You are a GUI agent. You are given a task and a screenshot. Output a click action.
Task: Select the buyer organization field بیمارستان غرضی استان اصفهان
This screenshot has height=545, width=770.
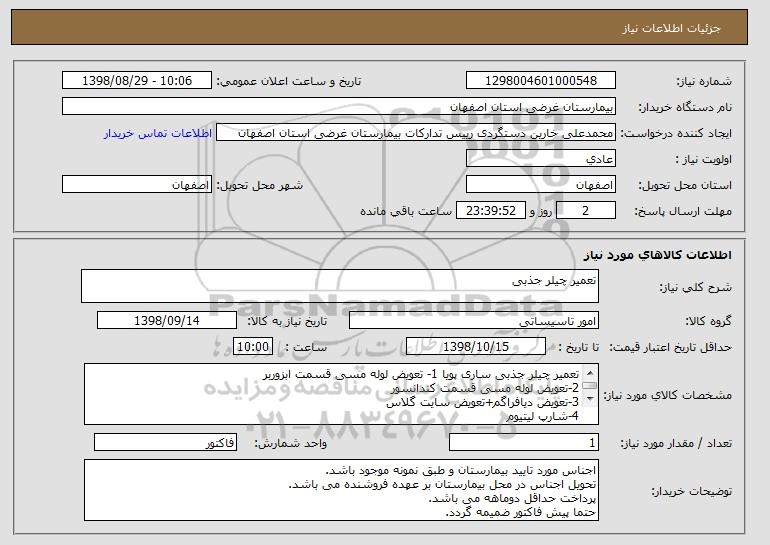(x=339, y=107)
